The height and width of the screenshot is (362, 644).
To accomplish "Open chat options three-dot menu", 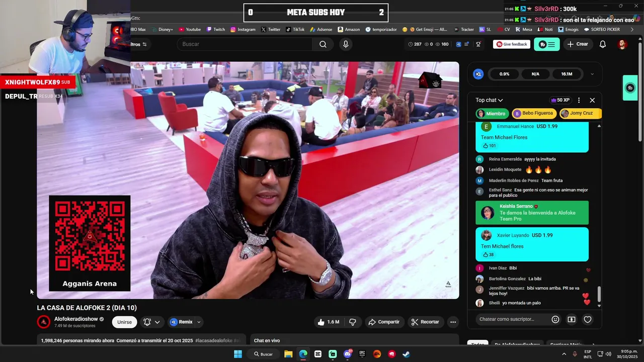I will 579,100.
